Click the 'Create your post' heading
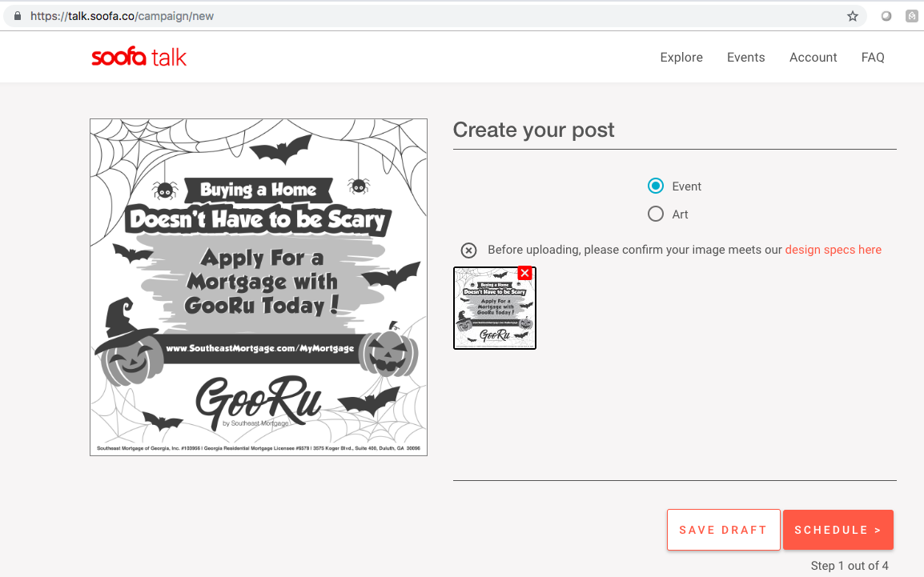The height and width of the screenshot is (577, 924). 533,130
